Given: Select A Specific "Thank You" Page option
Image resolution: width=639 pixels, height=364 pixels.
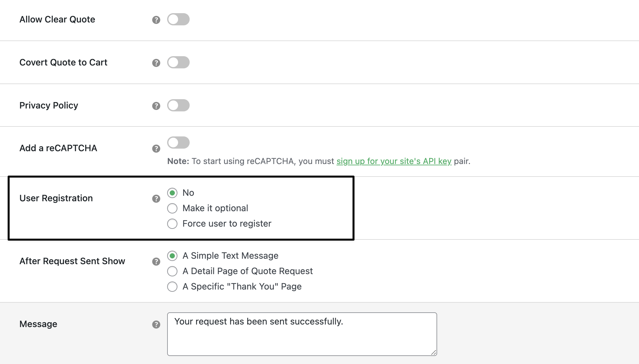Looking at the screenshot, I should pos(172,287).
